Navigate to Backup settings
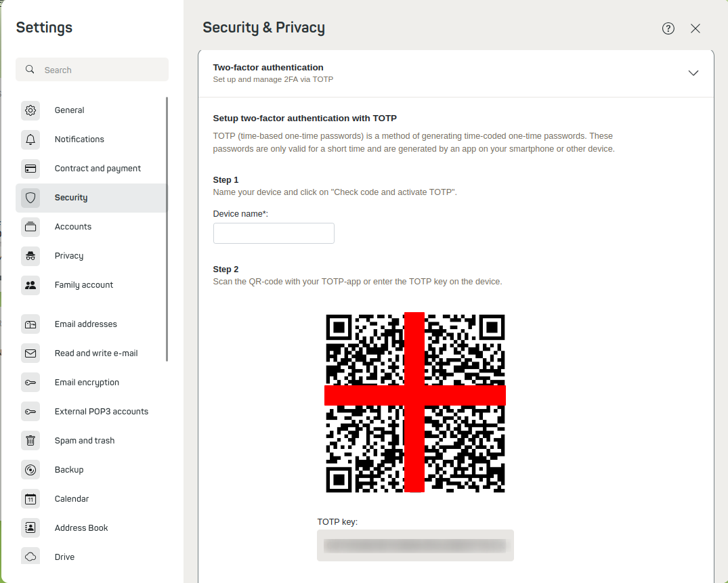The height and width of the screenshot is (583, 728). [x=69, y=470]
